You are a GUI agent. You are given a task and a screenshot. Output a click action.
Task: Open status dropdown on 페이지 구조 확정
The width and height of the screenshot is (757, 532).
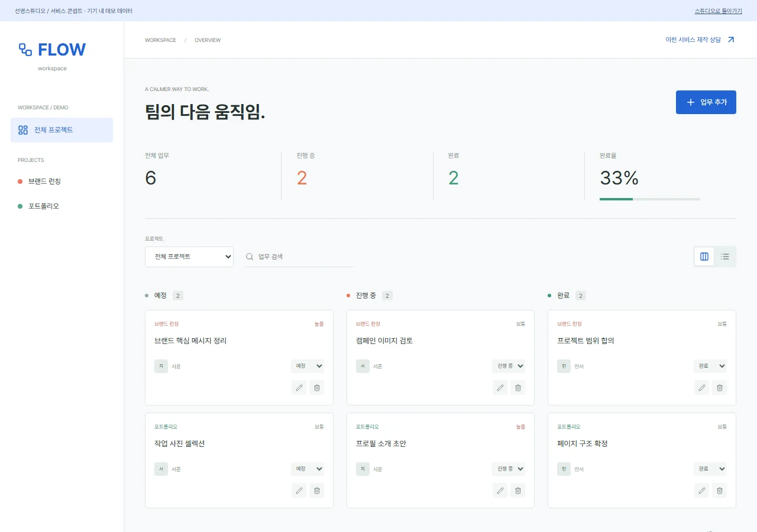click(x=710, y=469)
